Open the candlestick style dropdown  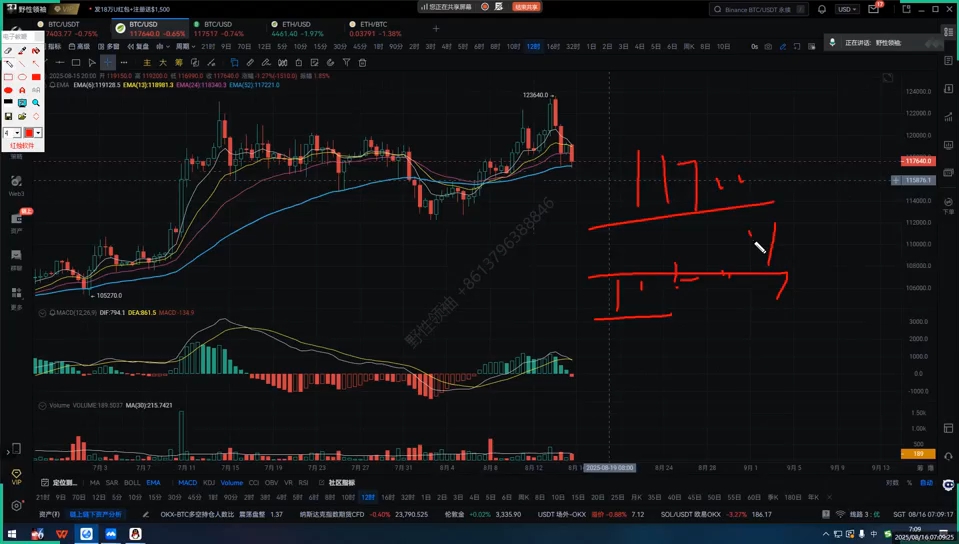pyautogui.click(x=162, y=47)
